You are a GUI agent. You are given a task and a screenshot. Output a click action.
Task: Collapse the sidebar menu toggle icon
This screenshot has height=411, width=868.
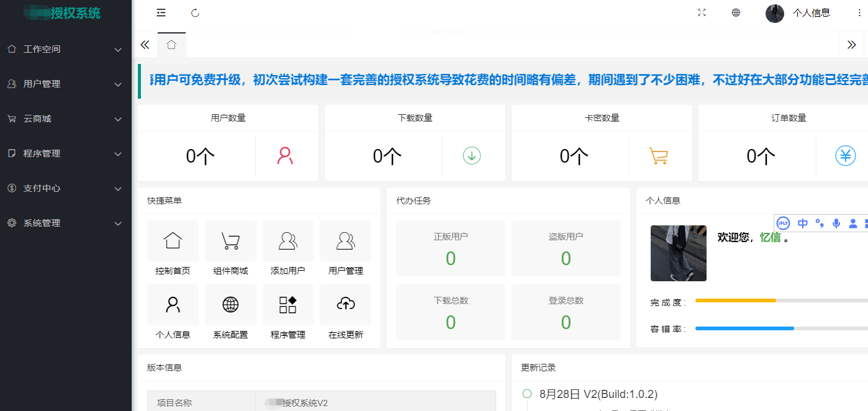coord(161,12)
